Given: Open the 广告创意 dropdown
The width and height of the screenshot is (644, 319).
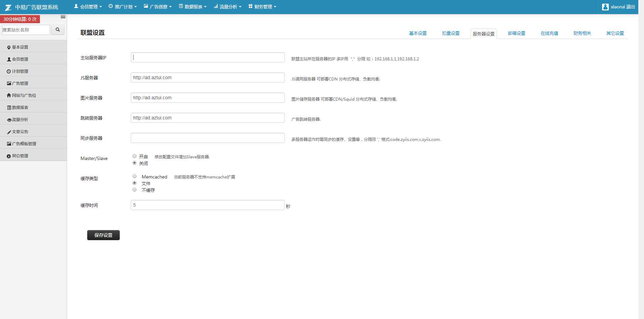Looking at the screenshot, I should point(158,6).
